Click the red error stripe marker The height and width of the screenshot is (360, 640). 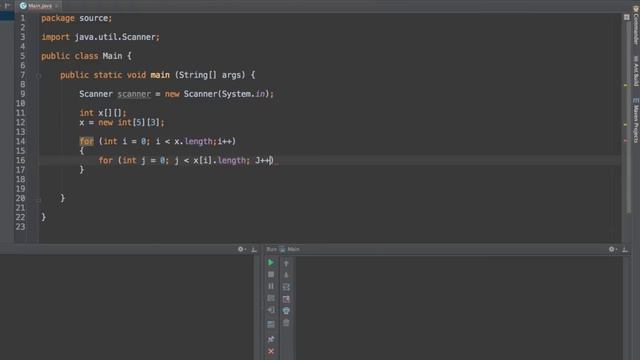[626, 141]
